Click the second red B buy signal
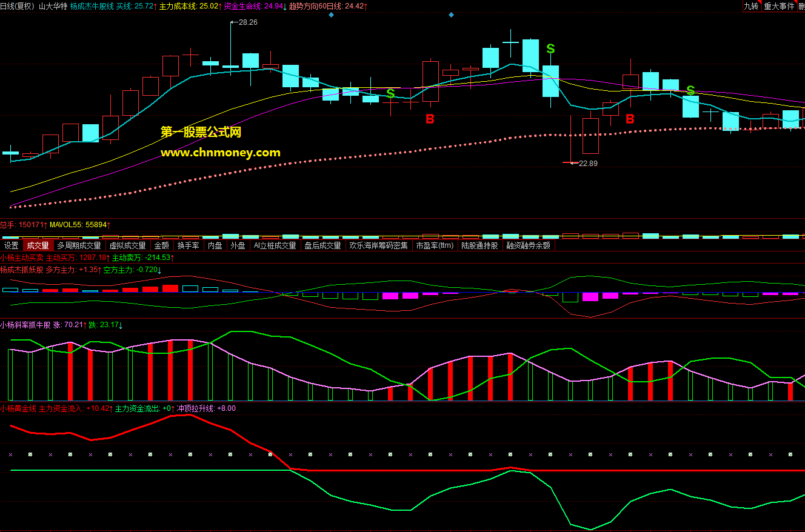 click(630, 119)
